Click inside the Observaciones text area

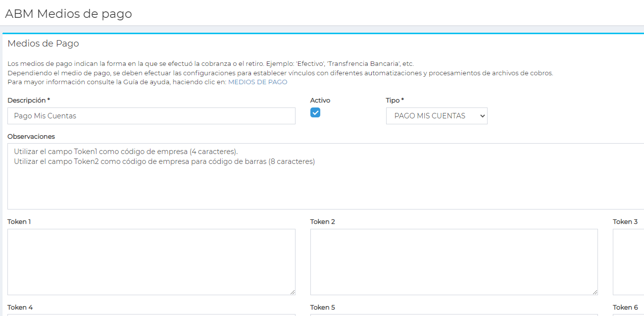pos(326,176)
